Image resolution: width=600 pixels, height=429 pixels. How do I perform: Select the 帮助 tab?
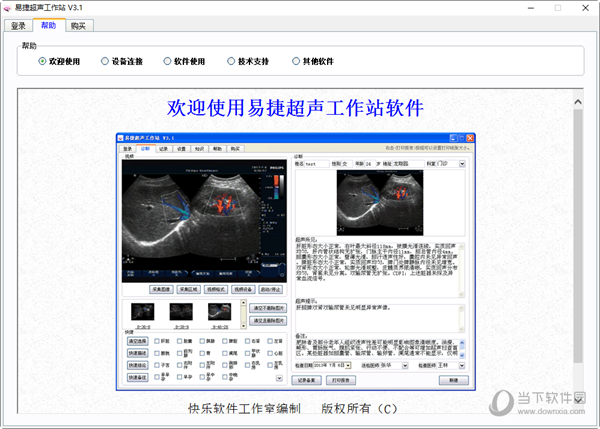click(49, 25)
